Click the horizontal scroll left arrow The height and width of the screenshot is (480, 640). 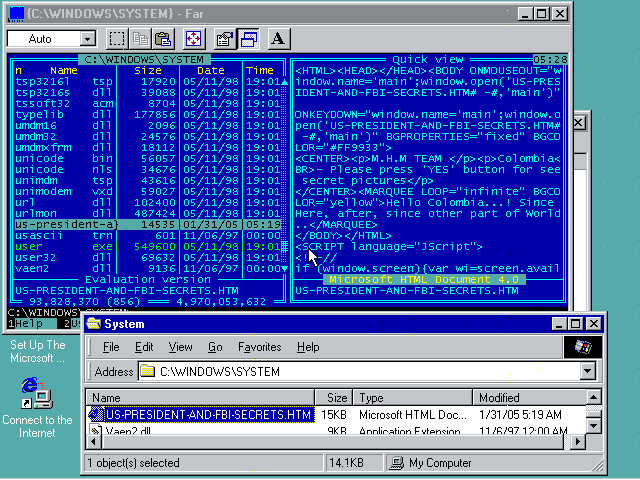tap(94, 442)
